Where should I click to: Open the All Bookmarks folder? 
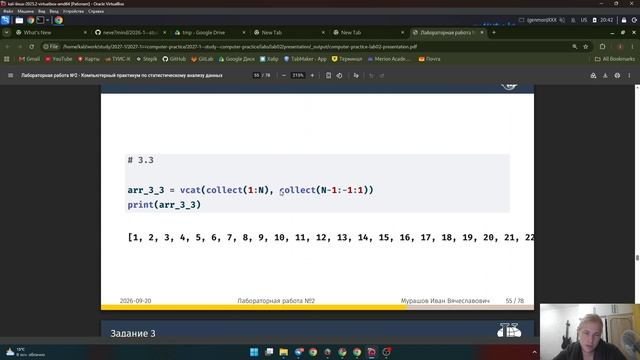coord(615,59)
